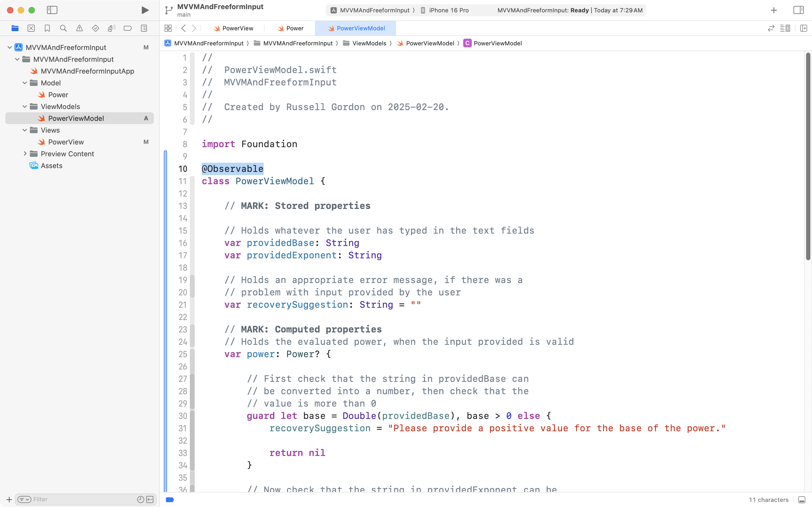Open the Test navigator diamond icon

click(x=96, y=28)
